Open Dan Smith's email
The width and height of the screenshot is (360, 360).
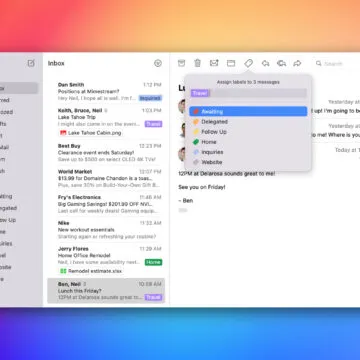pos(106,91)
